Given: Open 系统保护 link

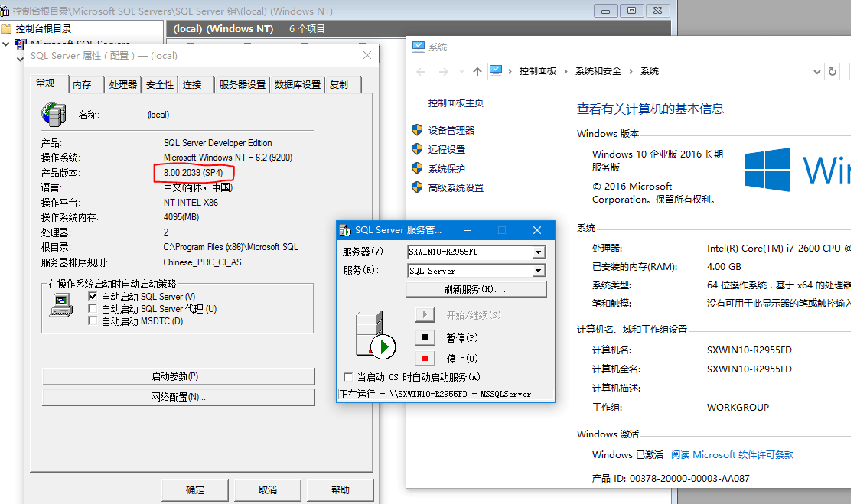Looking at the screenshot, I should pos(447,168).
